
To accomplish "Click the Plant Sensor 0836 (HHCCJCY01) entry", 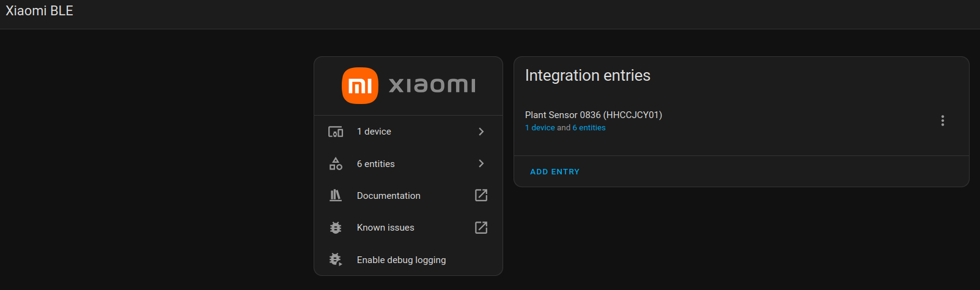I will tap(594, 115).
